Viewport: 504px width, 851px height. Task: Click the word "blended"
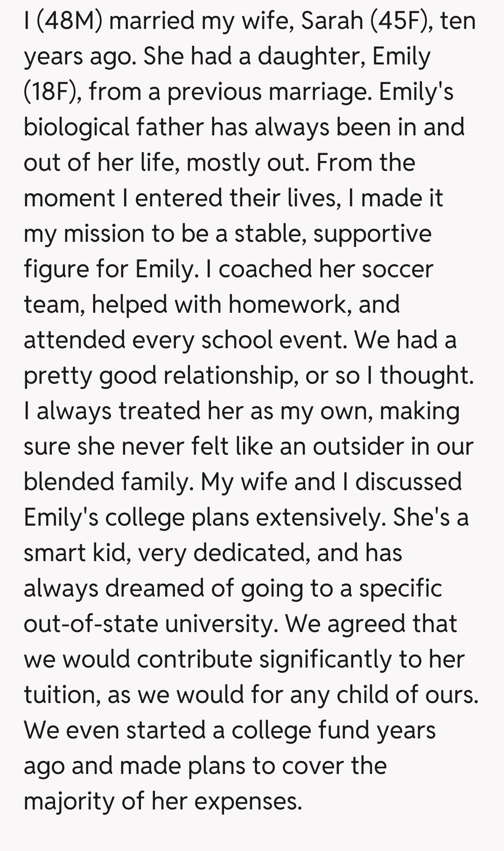[69, 482]
